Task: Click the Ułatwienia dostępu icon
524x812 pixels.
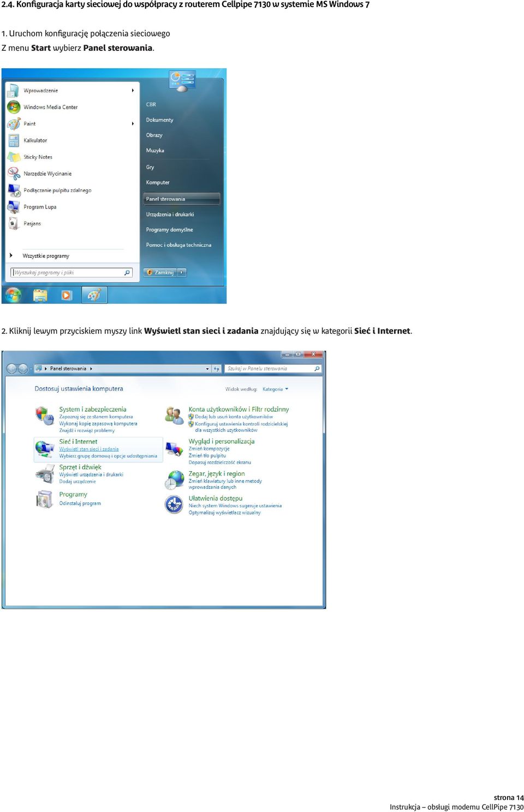Action: (x=174, y=504)
